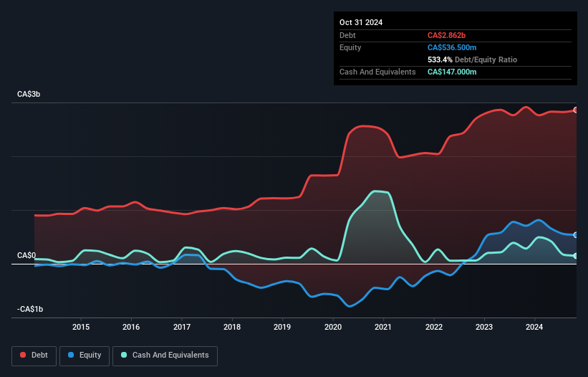Click the Equity label in the tooltip

coord(350,47)
